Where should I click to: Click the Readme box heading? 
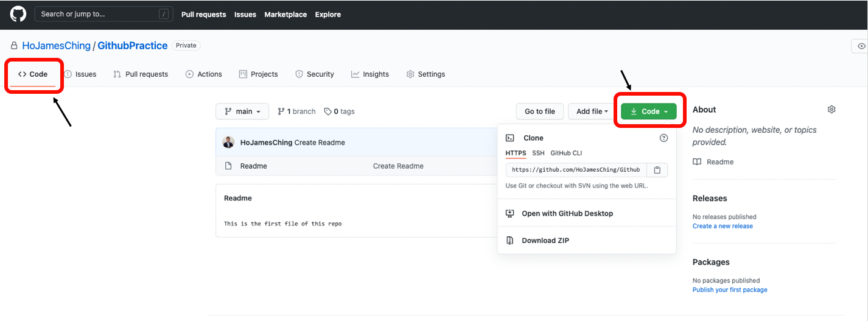238,199
